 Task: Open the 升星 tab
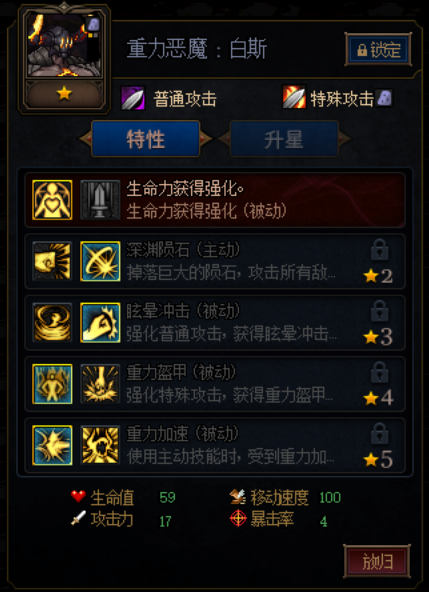coord(284,139)
